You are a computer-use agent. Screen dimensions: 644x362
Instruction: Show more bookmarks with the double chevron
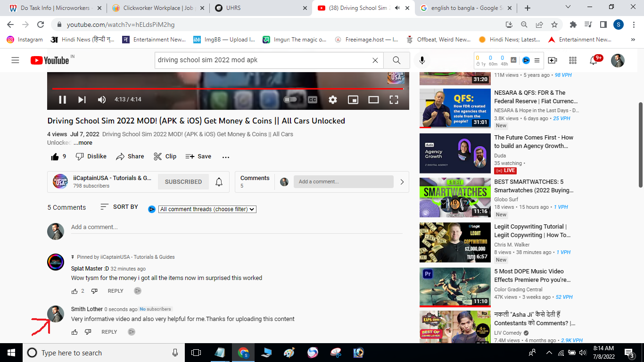[x=633, y=40]
